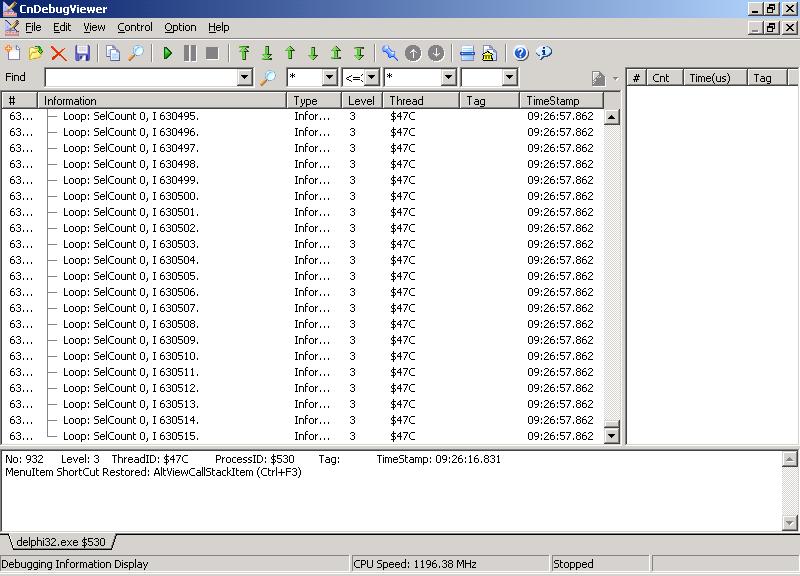
Task: Expand the <= level comparison dropdown
Action: point(371,77)
